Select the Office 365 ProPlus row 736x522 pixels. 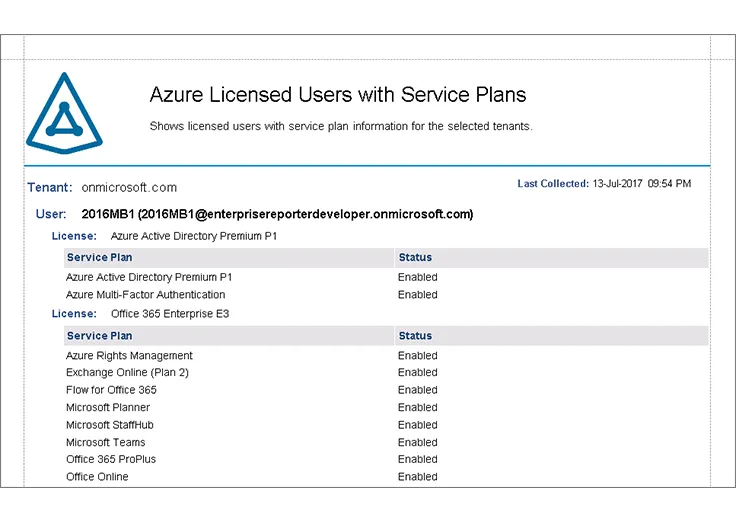(111, 460)
